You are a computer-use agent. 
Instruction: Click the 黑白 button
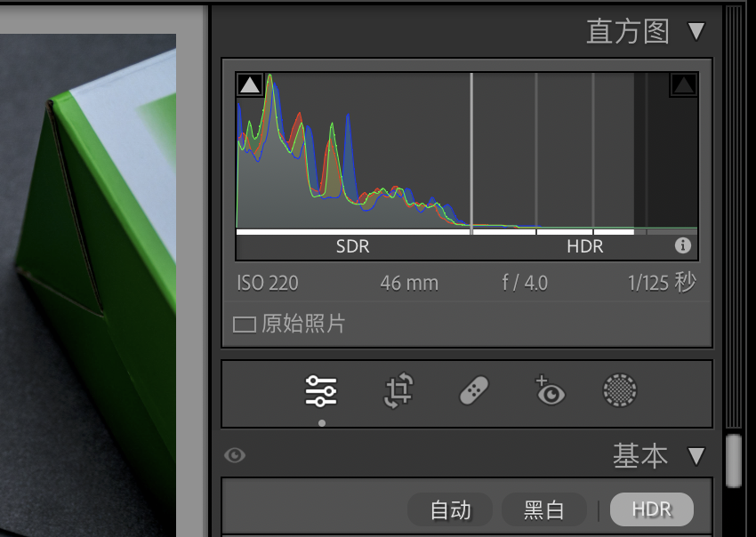tap(543, 510)
